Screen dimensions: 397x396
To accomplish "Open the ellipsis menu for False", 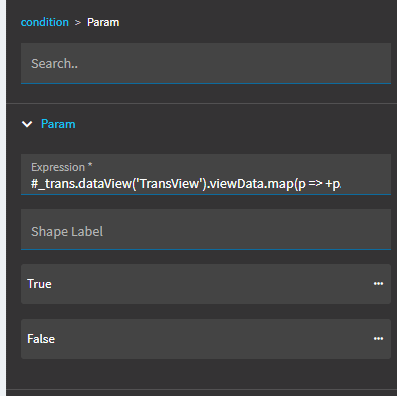I will (x=378, y=339).
